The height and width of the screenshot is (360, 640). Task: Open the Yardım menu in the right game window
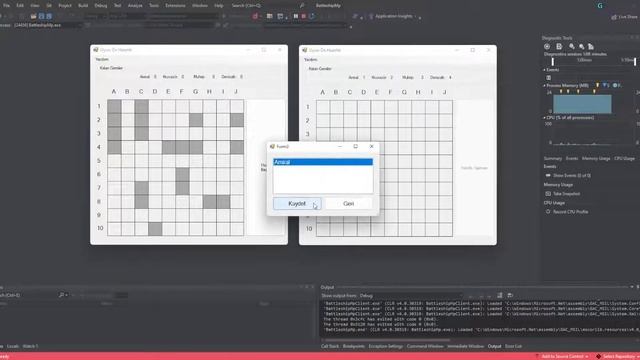(x=311, y=60)
